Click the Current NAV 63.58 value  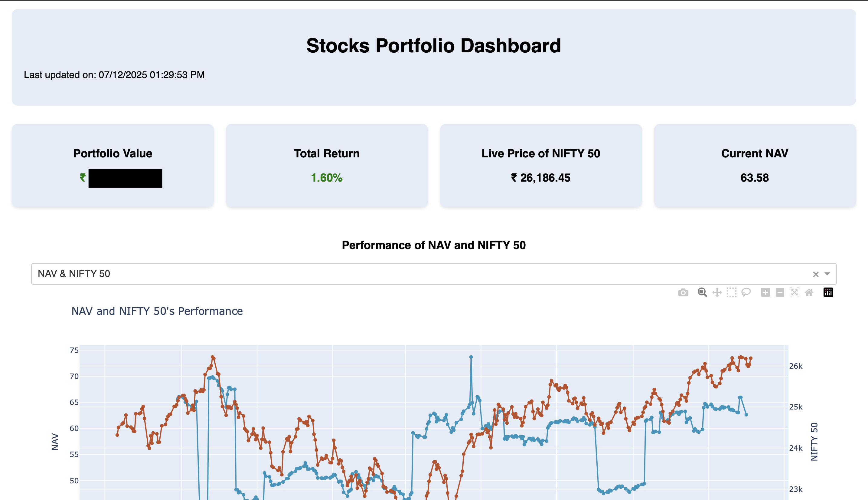click(x=755, y=178)
